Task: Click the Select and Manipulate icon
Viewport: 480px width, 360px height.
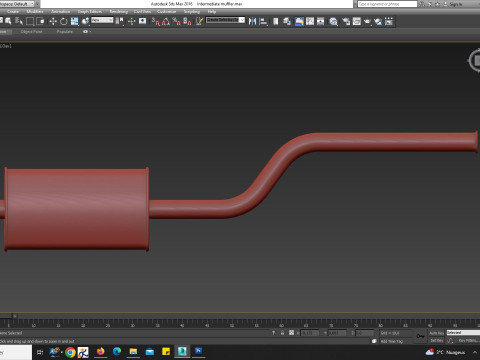Action: [132, 21]
